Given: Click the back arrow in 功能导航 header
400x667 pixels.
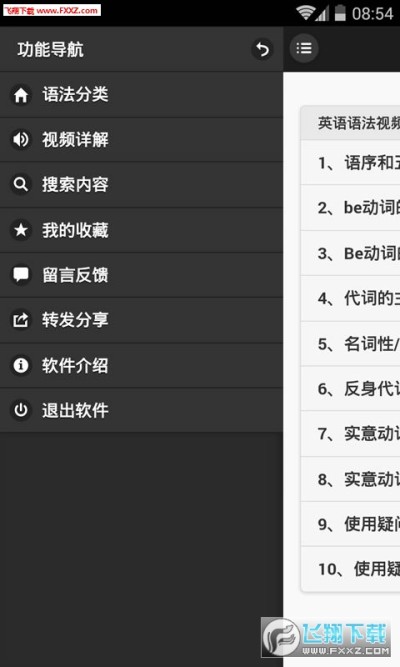Looking at the screenshot, I should pos(262,49).
